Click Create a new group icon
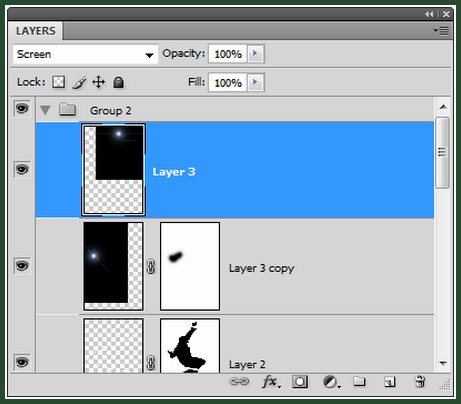 pos(359,381)
